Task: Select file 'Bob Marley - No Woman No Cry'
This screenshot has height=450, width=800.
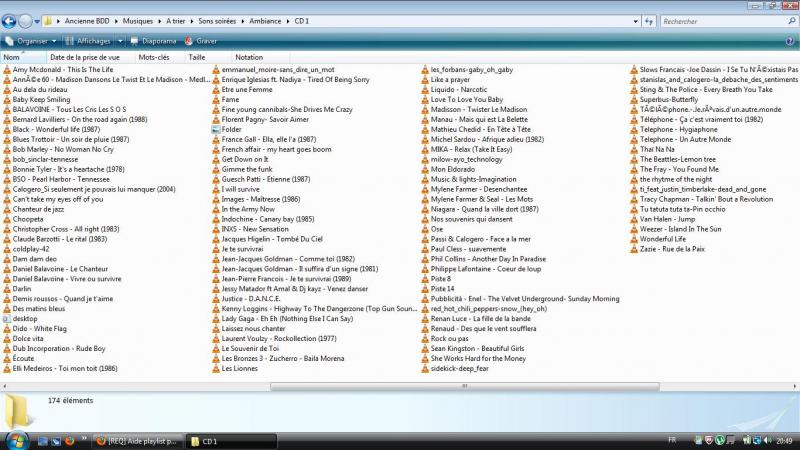Action: (x=58, y=149)
